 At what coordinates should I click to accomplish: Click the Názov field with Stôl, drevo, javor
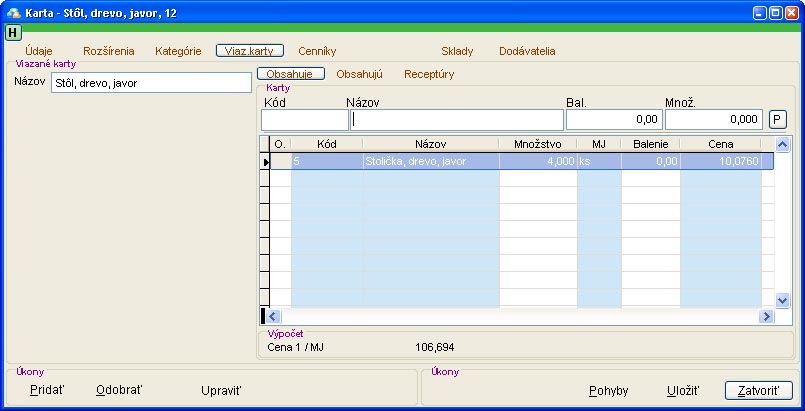pyautogui.click(x=151, y=83)
